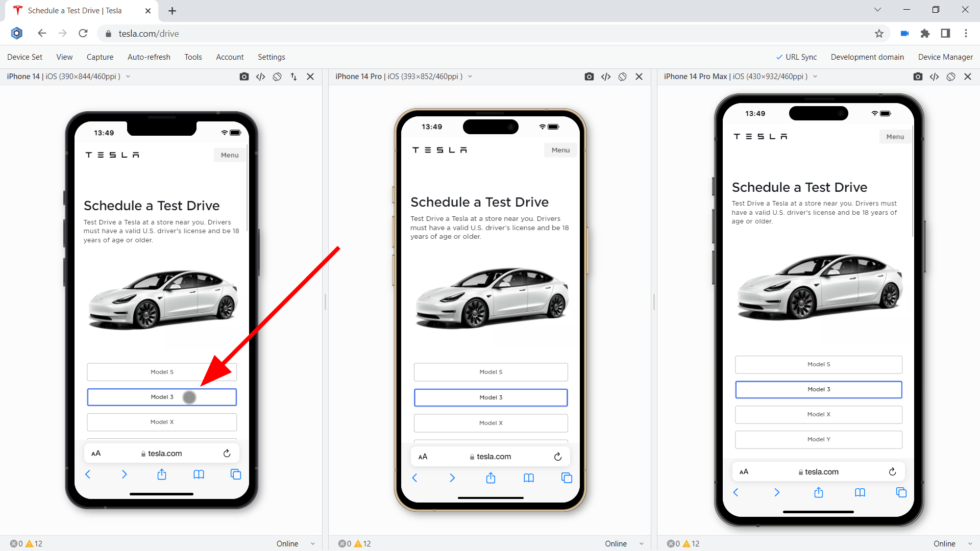Image resolution: width=980 pixels, height=551 pixels.
Task: Open the Capture menu
Action: (100, 57)
